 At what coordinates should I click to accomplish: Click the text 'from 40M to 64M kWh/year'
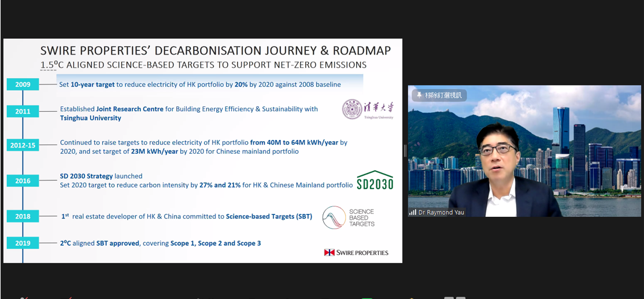coord(294,142)
